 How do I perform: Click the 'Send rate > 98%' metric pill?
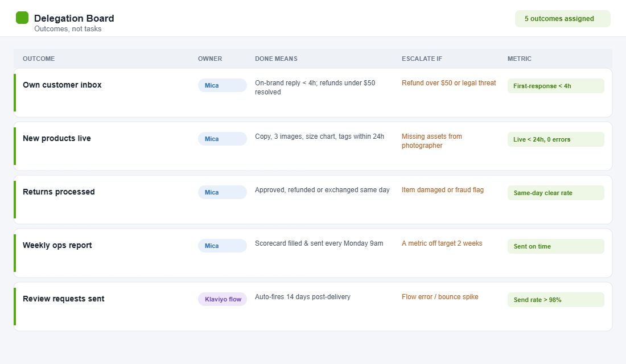(556, 300)
